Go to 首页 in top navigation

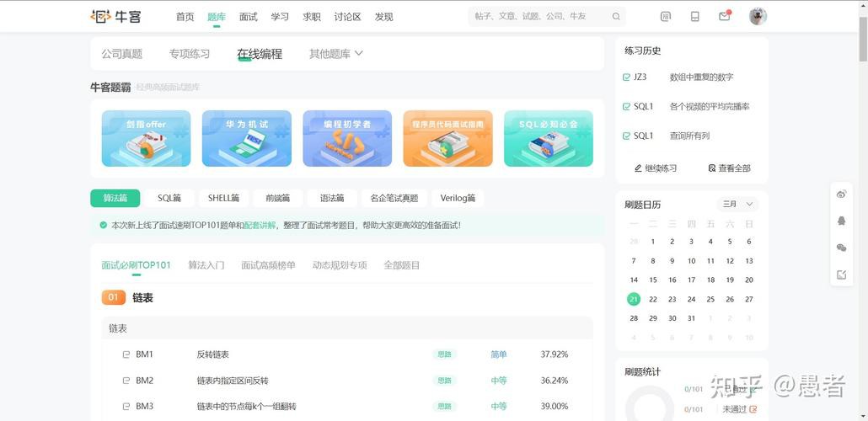[x=185, y=17]
